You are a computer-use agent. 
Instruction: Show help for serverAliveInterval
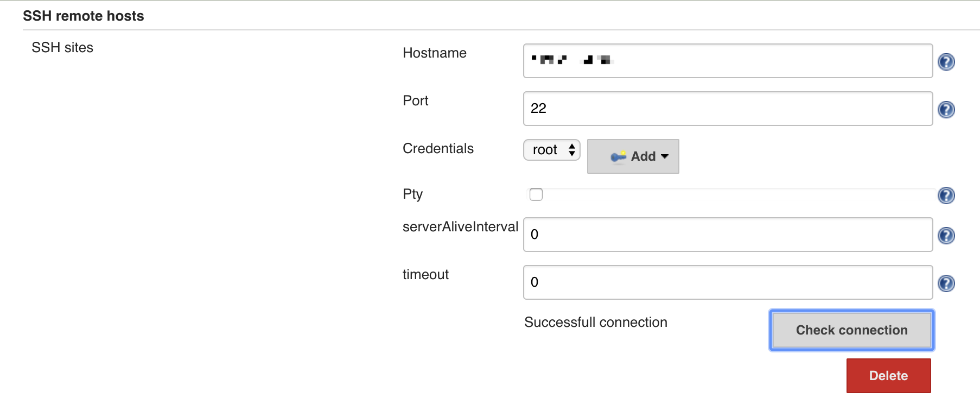[x=946, y=236]
